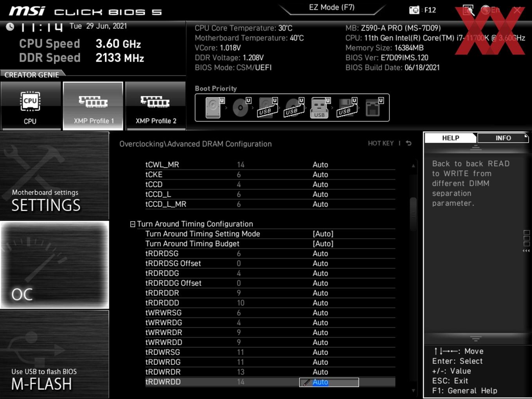This screenshot has width=532, height=399.
Task: Select the tRDRDSG Offset row
Action: 270,263
